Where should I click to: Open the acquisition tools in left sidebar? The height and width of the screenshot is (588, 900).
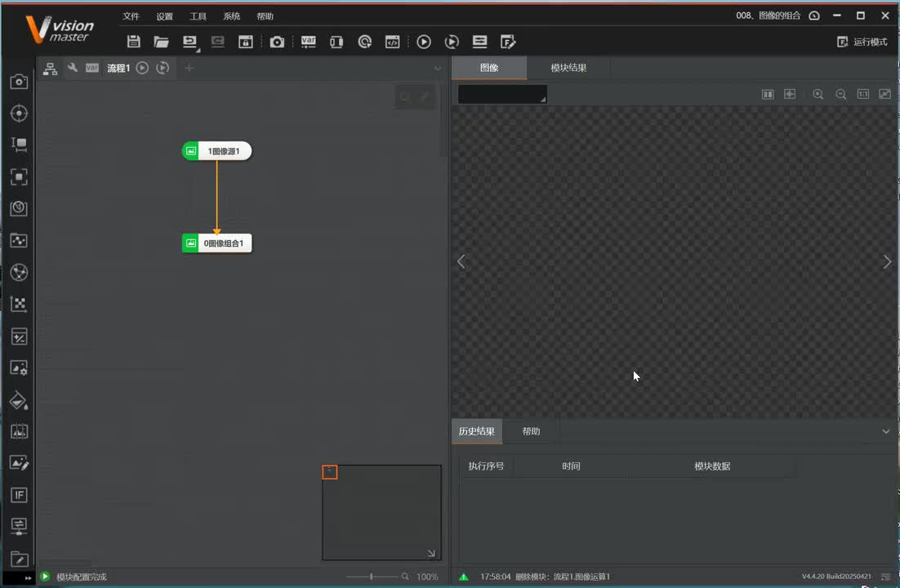point(19,82)
